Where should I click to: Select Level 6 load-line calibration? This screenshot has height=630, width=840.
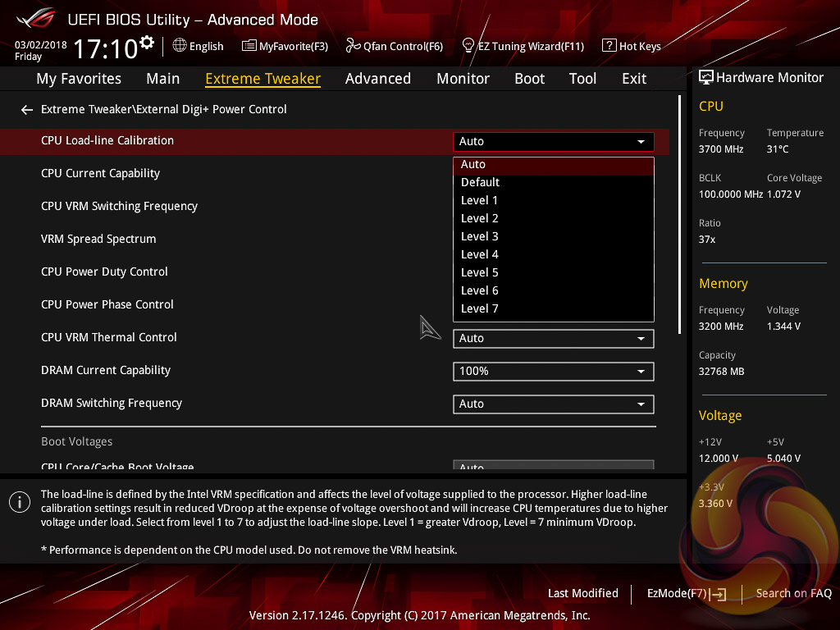[554, 290]
